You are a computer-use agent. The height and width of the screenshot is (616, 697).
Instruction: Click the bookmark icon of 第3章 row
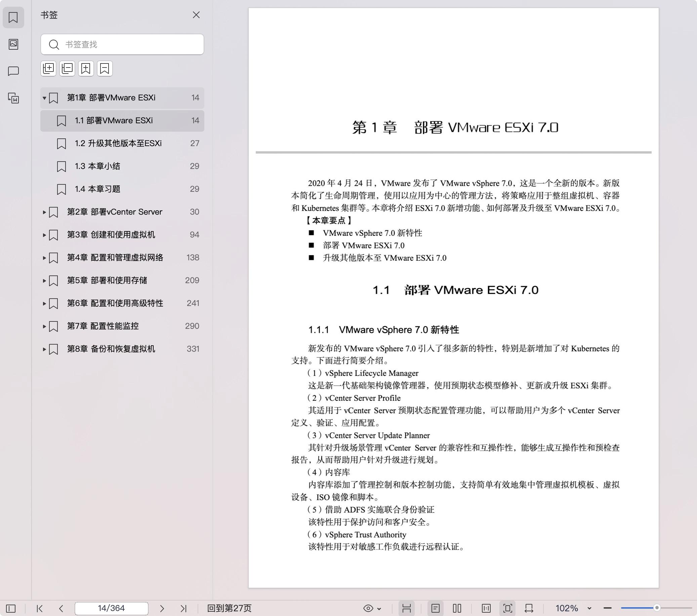click(x=53, y=235)
